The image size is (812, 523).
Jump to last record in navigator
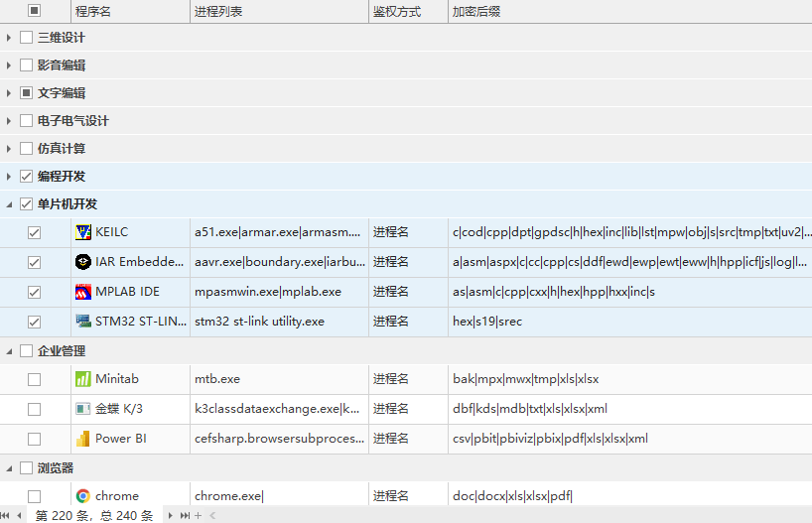click(185, 515)
